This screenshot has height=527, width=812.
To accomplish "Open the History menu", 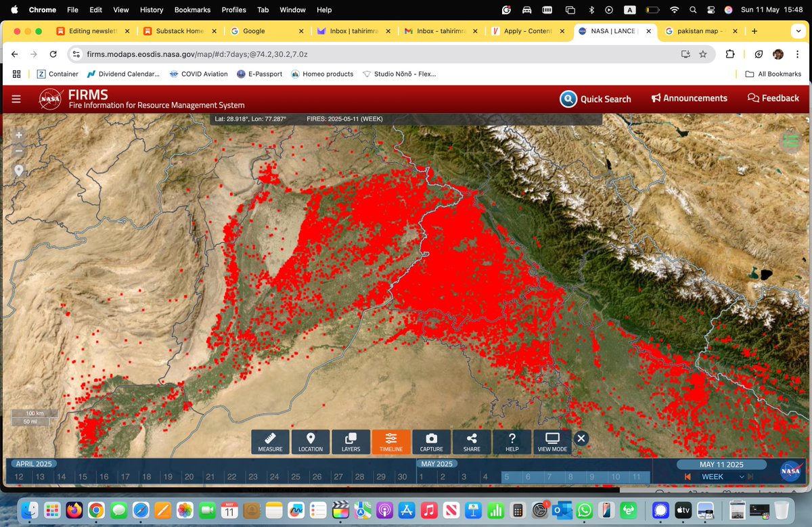I will coord(152,10).
